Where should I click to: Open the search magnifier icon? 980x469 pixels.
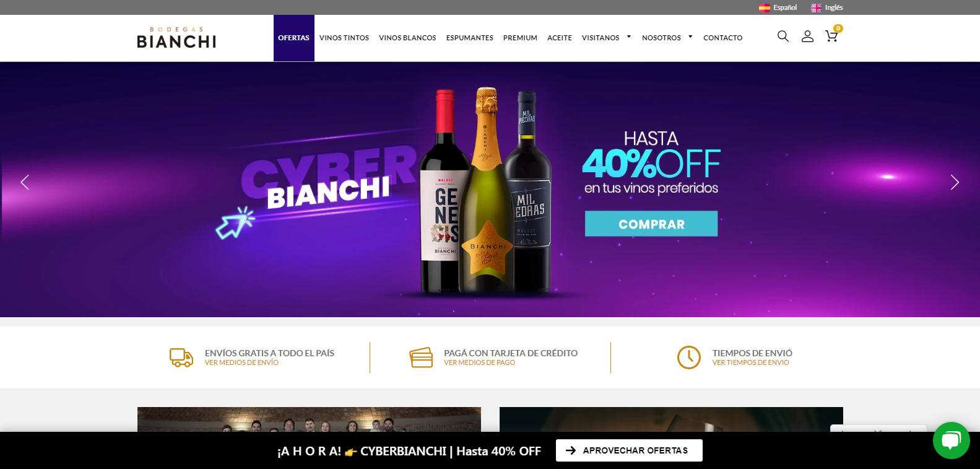[783, 37]
